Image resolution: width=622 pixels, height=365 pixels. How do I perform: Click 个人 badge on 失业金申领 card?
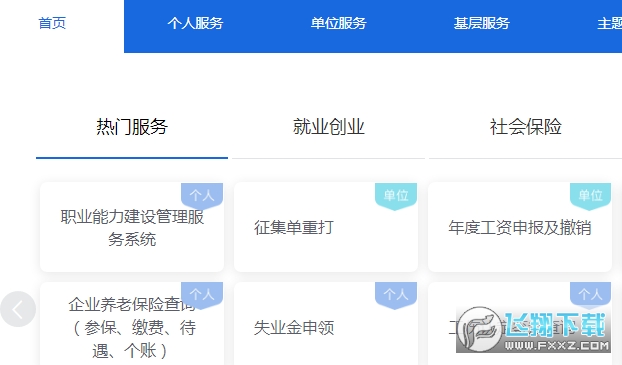[x=396, y=295]
